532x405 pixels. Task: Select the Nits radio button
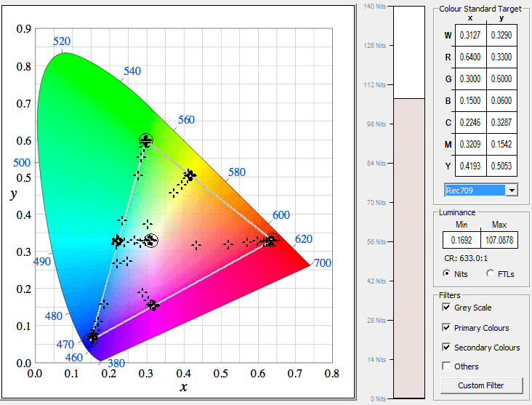(447, 273)
